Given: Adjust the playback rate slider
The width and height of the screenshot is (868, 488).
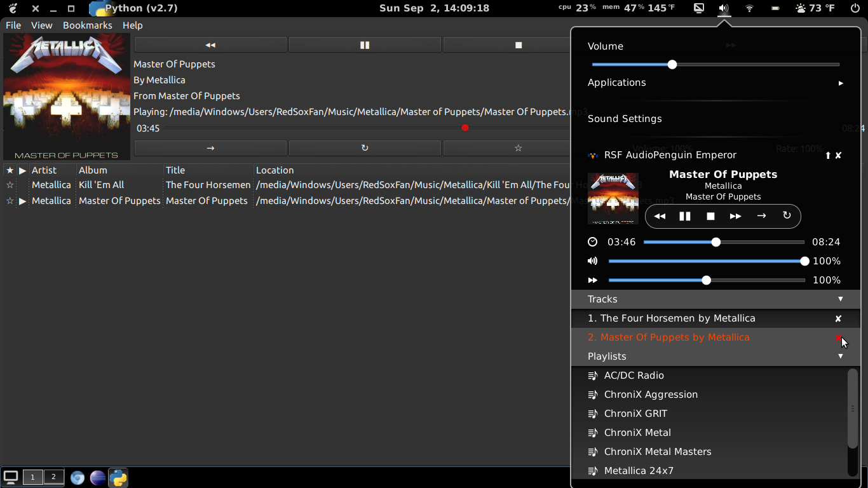Looking at the screenshot, I should click(707, 280).
